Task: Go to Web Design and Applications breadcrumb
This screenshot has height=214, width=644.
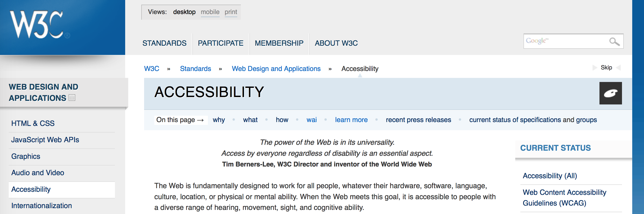Action: tap(276, 69)
